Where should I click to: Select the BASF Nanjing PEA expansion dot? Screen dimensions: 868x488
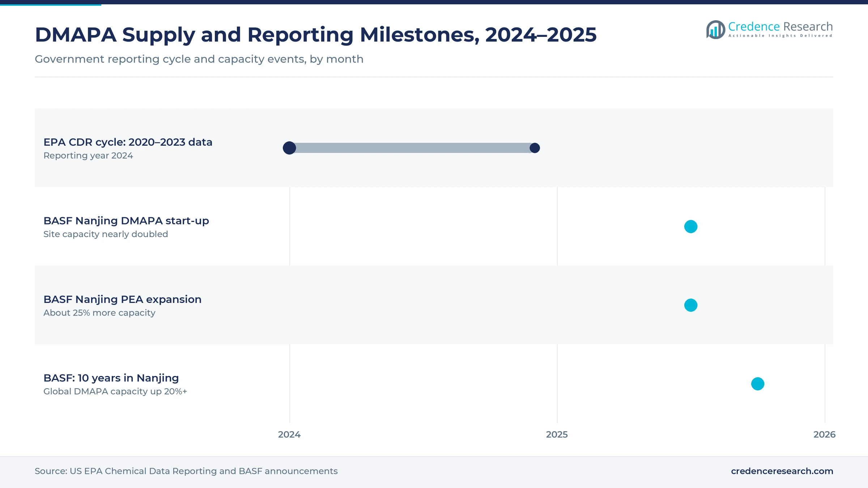point(691,305)
